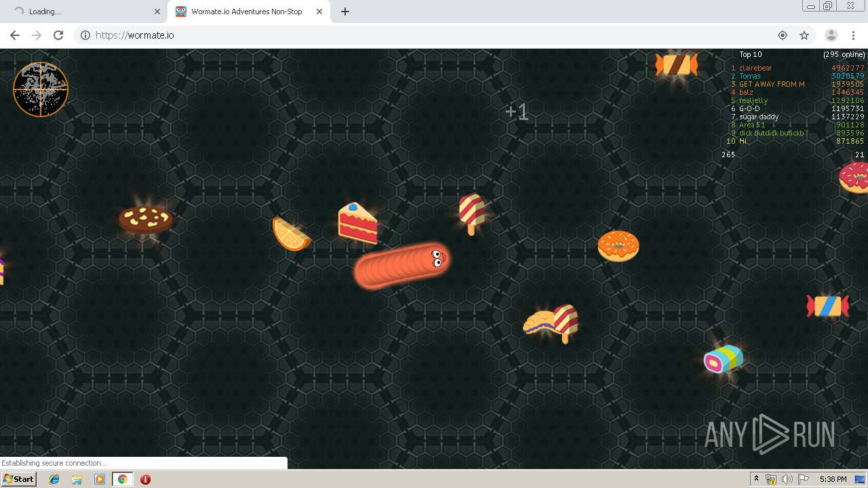The width and height of the screenshot is (868, 488).
Task: Click the rainbow swiss roll food item
Action: [x=724, y=359]
